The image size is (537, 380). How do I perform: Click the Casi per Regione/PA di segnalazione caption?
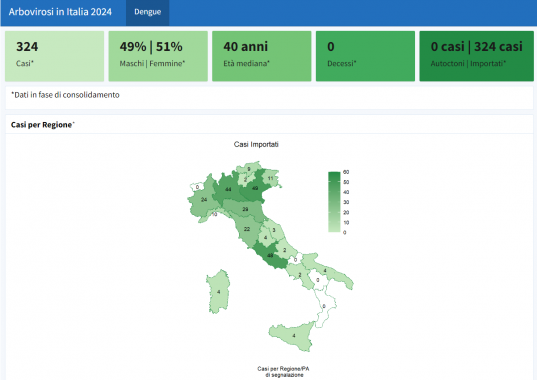point(283,372)
